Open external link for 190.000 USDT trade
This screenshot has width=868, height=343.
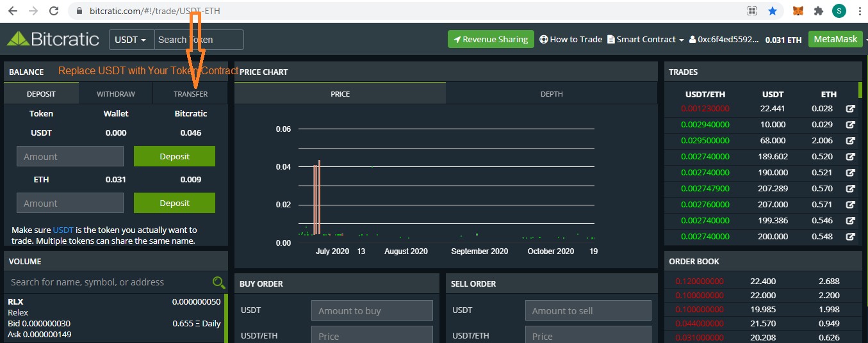click(850, 173)
